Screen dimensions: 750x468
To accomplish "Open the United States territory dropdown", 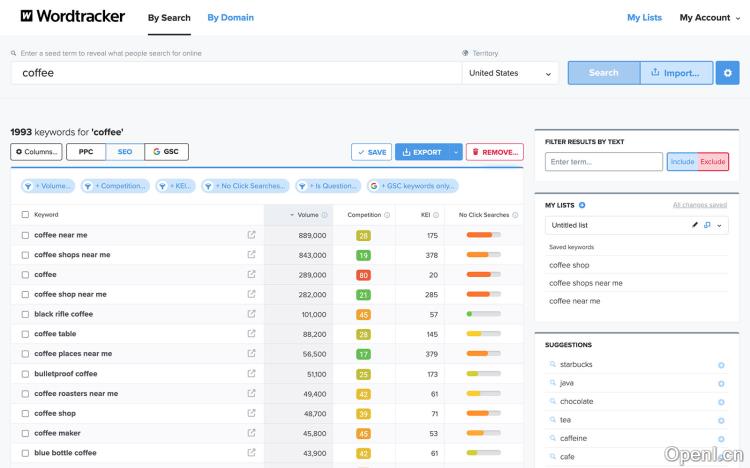I will coord(510,73).
